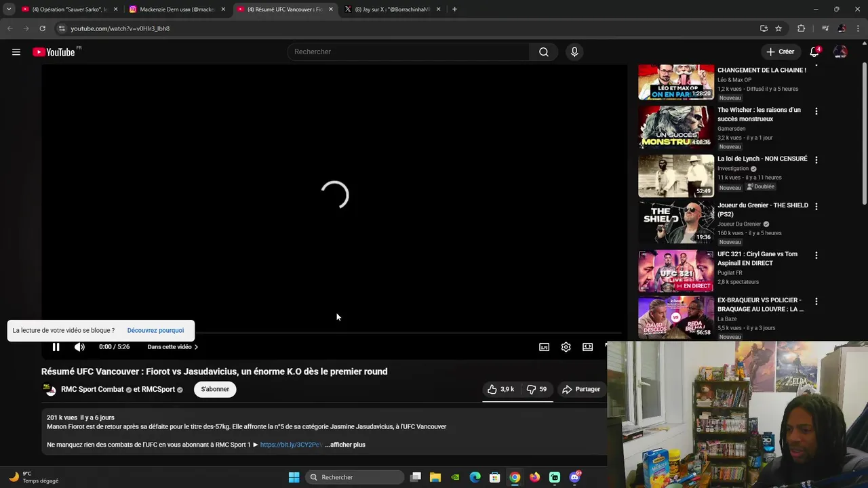Open the Windows Start menu
Screen dimensions: 868x488
(x=294, y=477)
